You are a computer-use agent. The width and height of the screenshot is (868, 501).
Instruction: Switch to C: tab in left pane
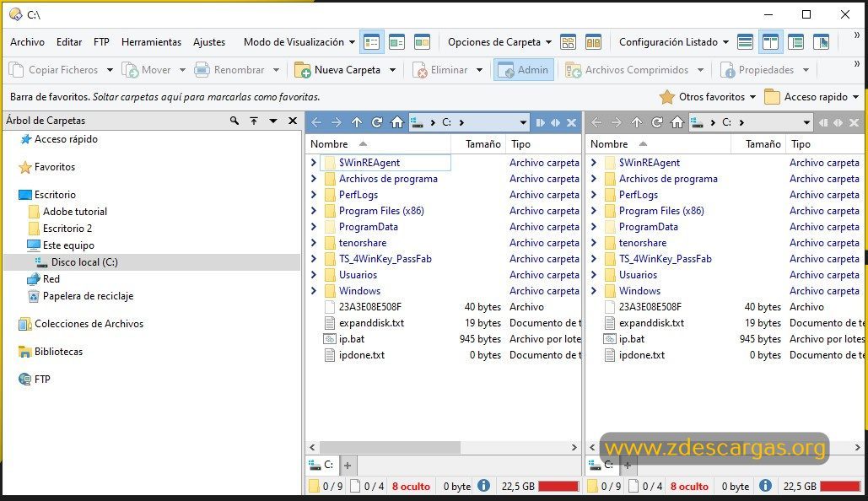[321, 465]
